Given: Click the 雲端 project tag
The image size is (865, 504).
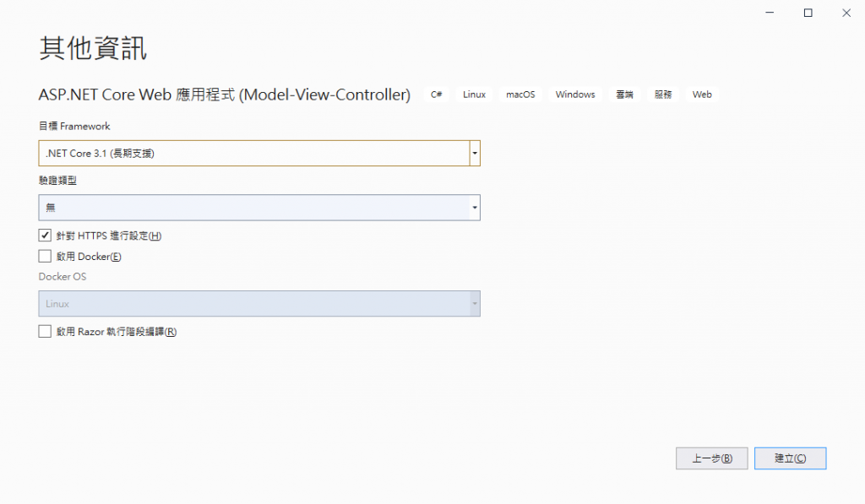Looking at the screenshot, I should coord(624,95).
